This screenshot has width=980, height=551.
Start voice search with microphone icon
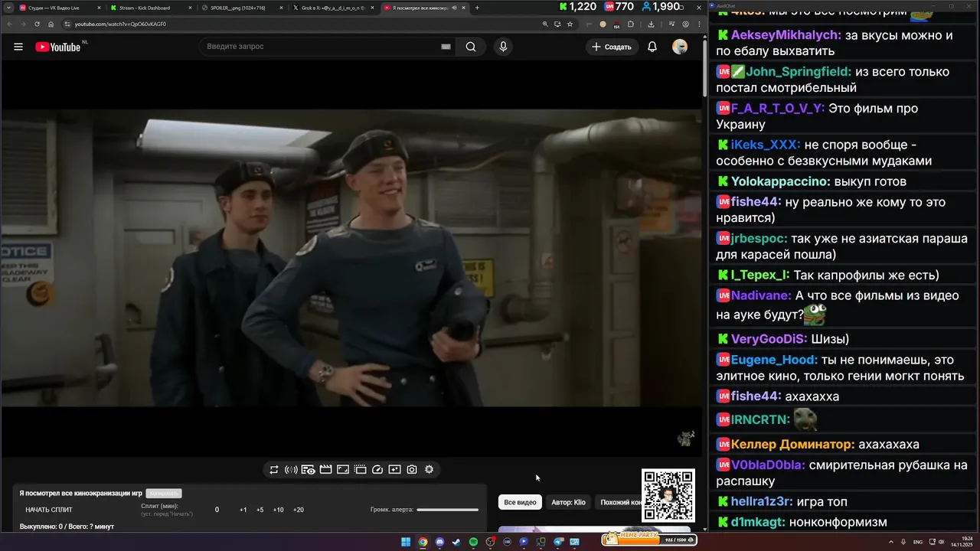click(x=503, y=47)
